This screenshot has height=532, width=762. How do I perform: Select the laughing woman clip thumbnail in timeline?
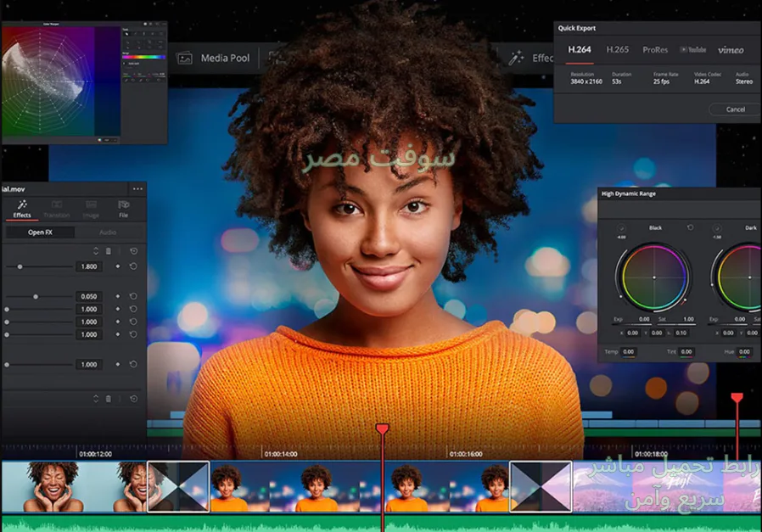click(74, 486)
